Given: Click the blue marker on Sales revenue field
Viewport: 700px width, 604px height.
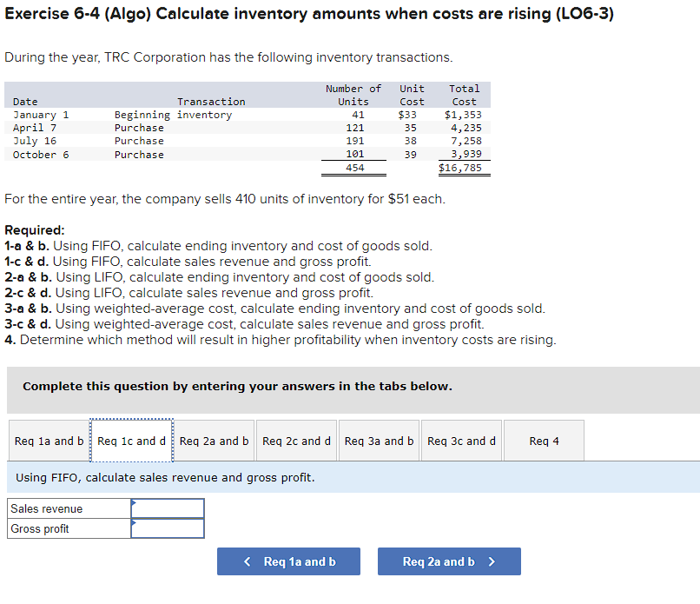Looking at the screenshot, I should (134, 502).
